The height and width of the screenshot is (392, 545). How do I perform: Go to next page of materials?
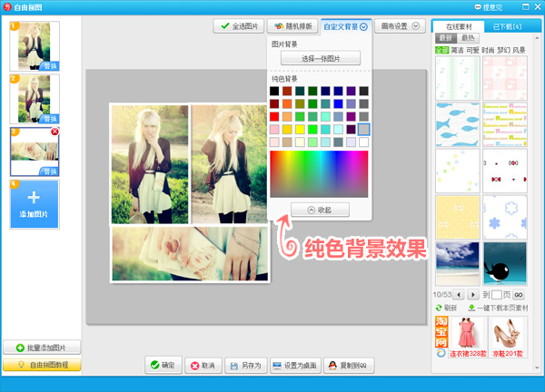[x=473, y=295]
